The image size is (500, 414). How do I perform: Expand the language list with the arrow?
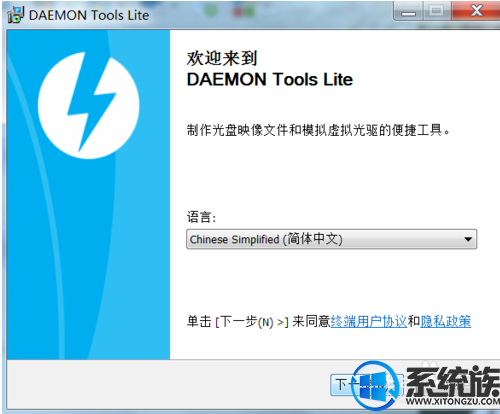pyautogui.click(x=468, y=239)
